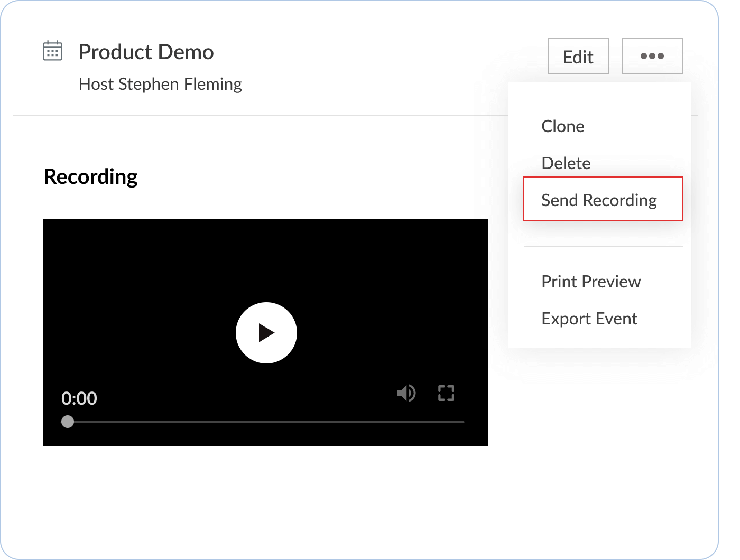Screen dimensions: 740x560
Task: Choose Export Event from the menu
Action: (589, 319)
